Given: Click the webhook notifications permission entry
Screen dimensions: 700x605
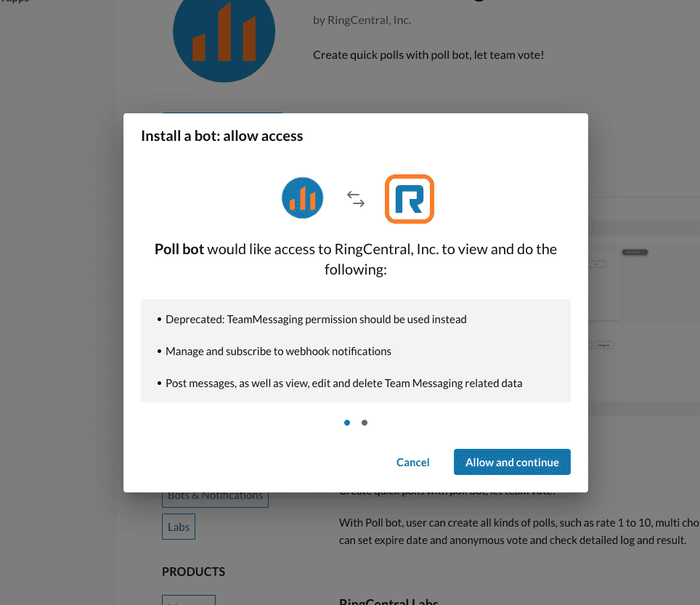Looking at the screenshot, I should click(x=278, y=351).
